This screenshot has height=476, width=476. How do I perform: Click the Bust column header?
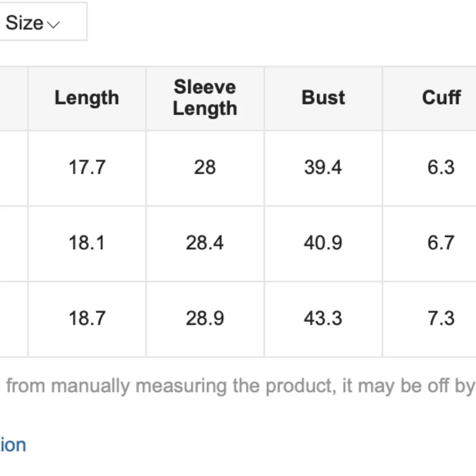pyautogui.click(x=323, y=98)
